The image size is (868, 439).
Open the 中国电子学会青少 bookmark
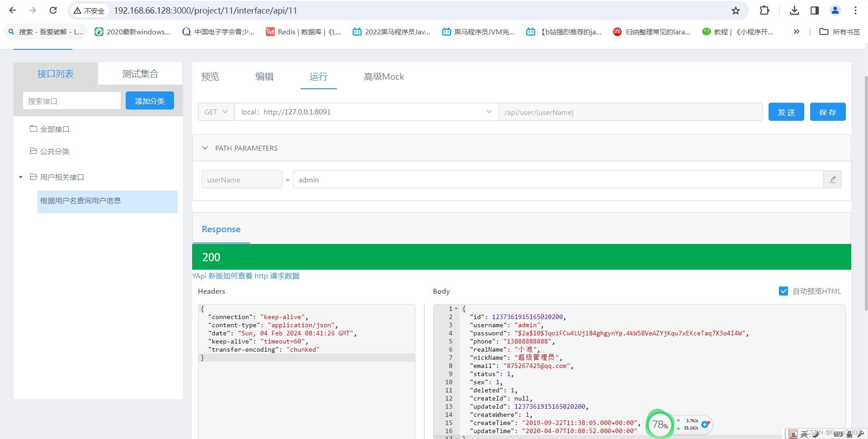point(218,32)
